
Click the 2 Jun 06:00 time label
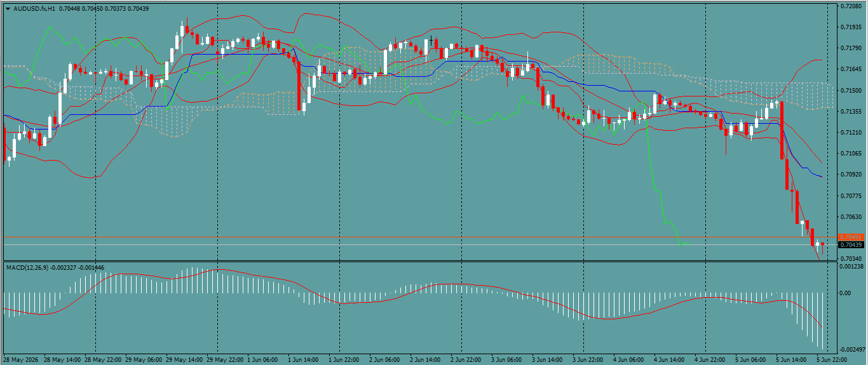[x=385, y=359]
